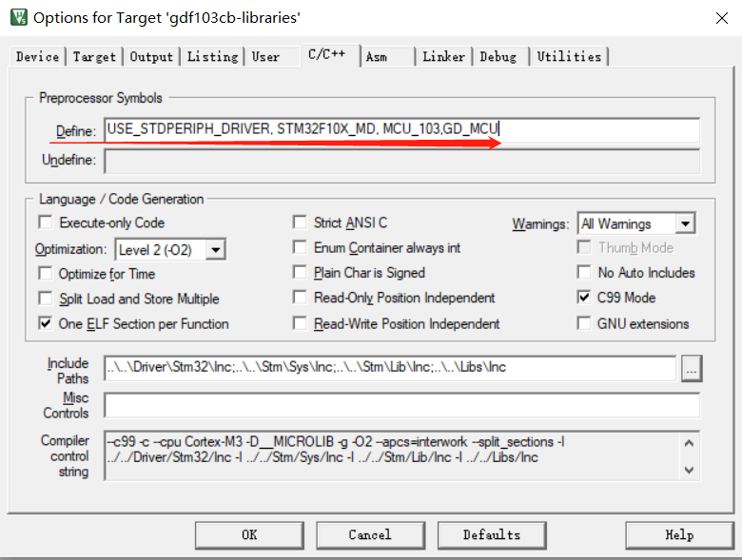Screen dimensions: 742x560
Task: Toggle the C99 Mode checkbox
Action: pos(584,298)
